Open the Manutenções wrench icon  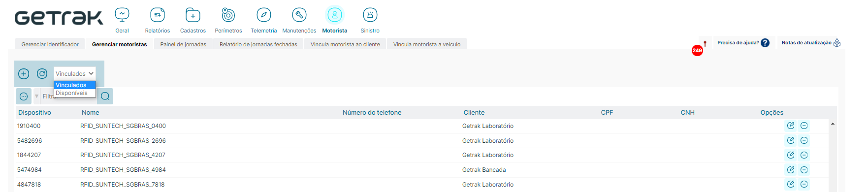299,15
